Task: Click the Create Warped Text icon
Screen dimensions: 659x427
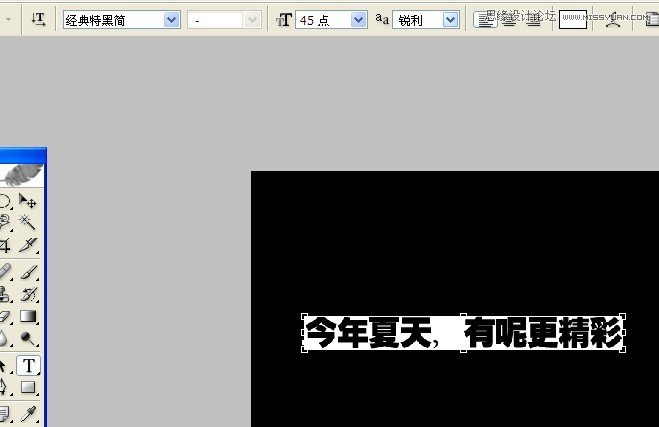Action: [612, 19]
